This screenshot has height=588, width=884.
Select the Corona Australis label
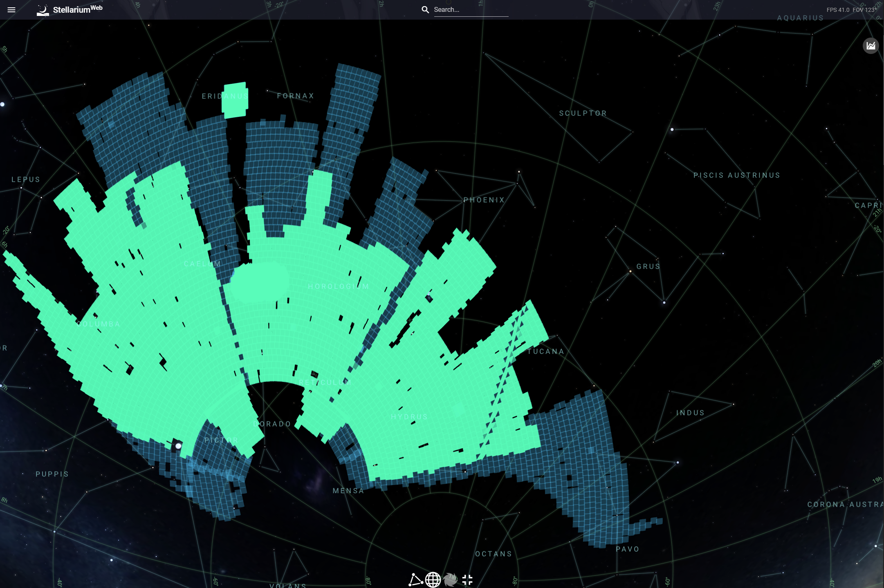pos(845,505)
